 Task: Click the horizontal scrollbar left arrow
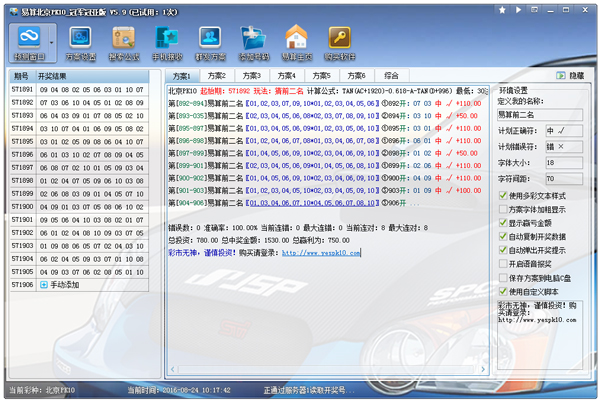173,369
